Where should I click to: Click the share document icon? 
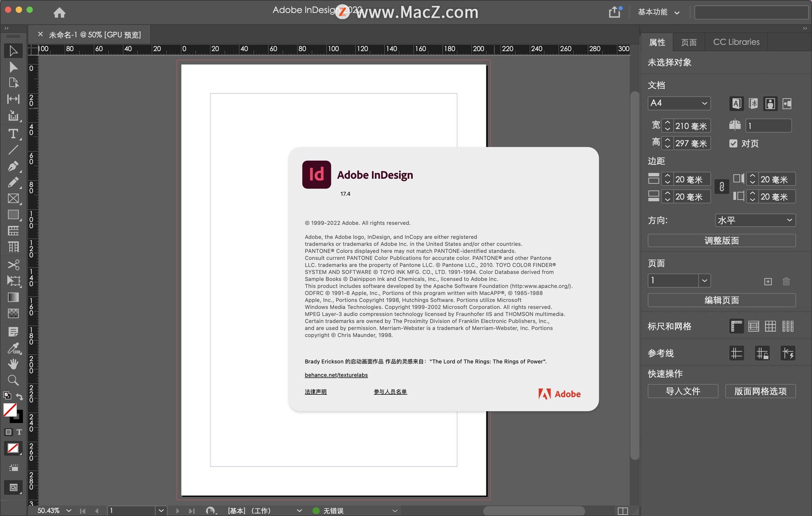[614, 12]
